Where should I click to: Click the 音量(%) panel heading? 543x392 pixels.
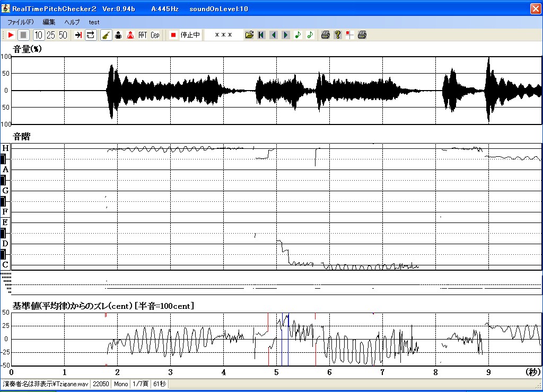pyautogui.click(x=27, y=49)
